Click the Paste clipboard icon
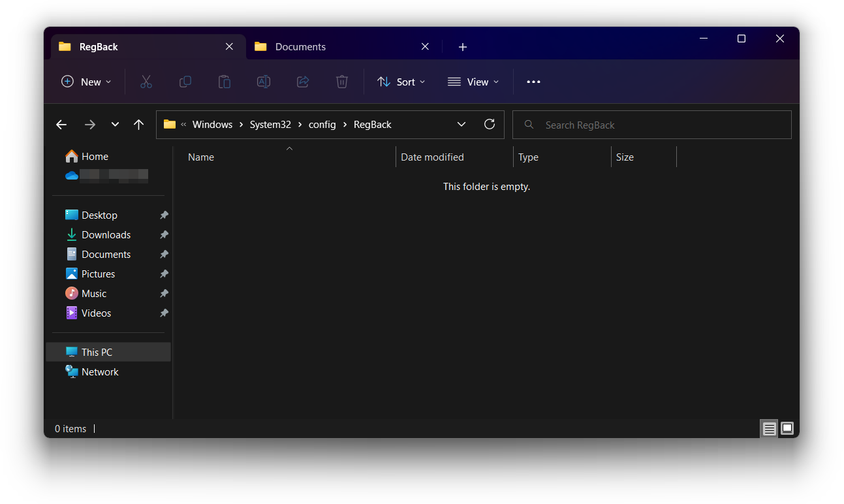 [x=225, y=82]
